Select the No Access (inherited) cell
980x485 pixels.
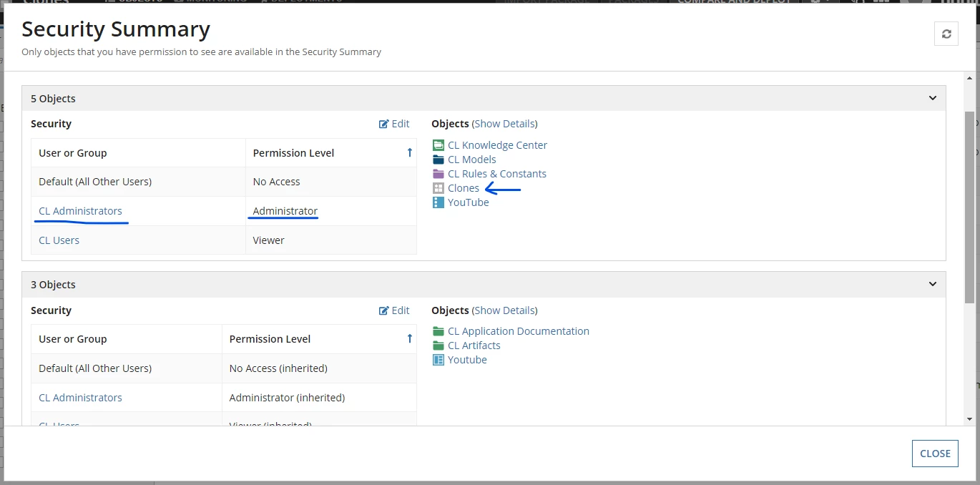[319, 368]
